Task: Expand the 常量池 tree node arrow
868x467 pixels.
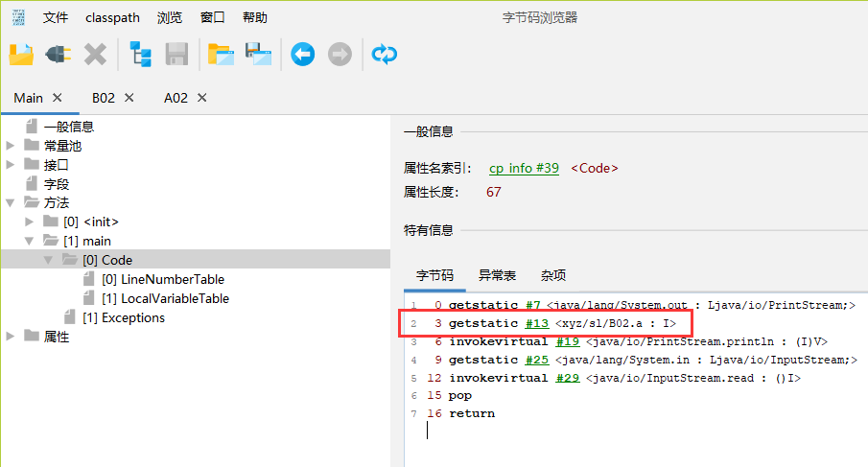Action: [x=10, y=146]
